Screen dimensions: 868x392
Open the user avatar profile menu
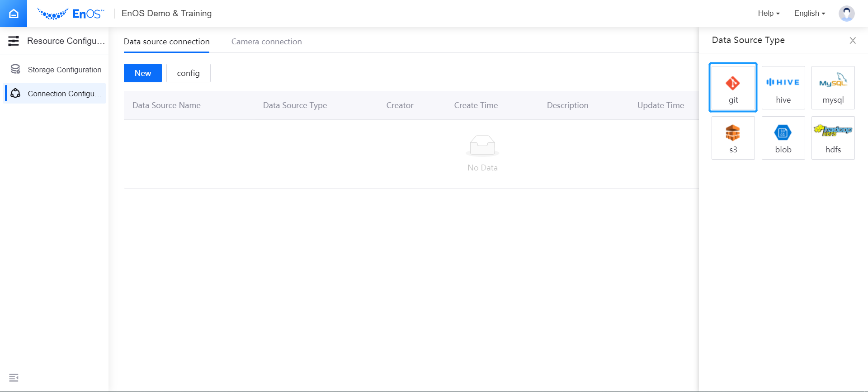tap(846, 14)
